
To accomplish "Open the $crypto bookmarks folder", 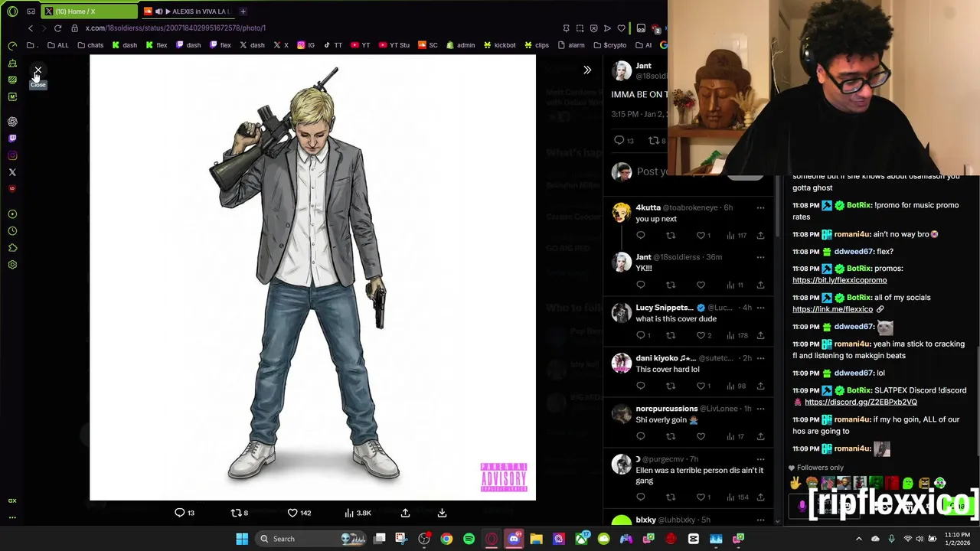I will click(x=609, y=45).
